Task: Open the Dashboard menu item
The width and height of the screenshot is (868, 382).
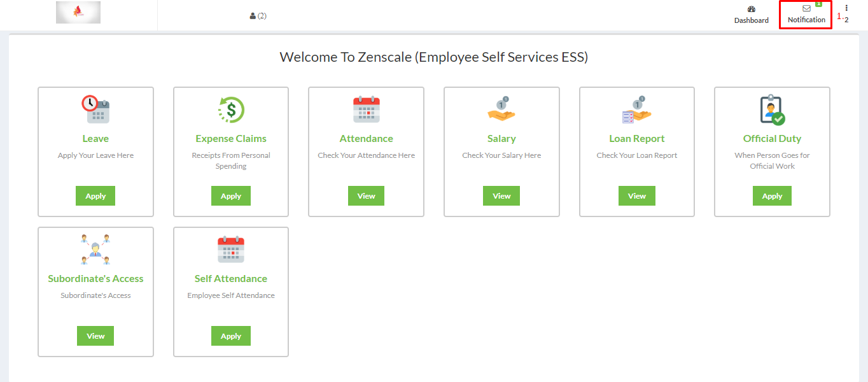Action: coord(752,15)
